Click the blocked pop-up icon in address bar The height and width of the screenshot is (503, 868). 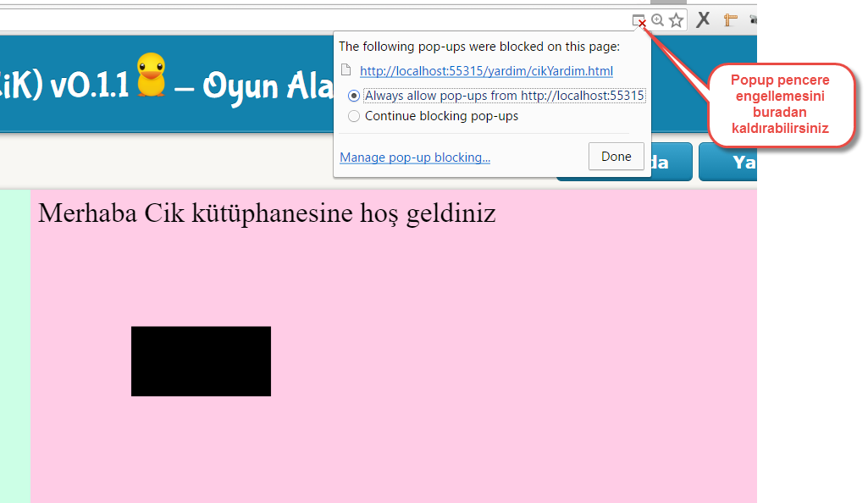click(x=639, y=20)
